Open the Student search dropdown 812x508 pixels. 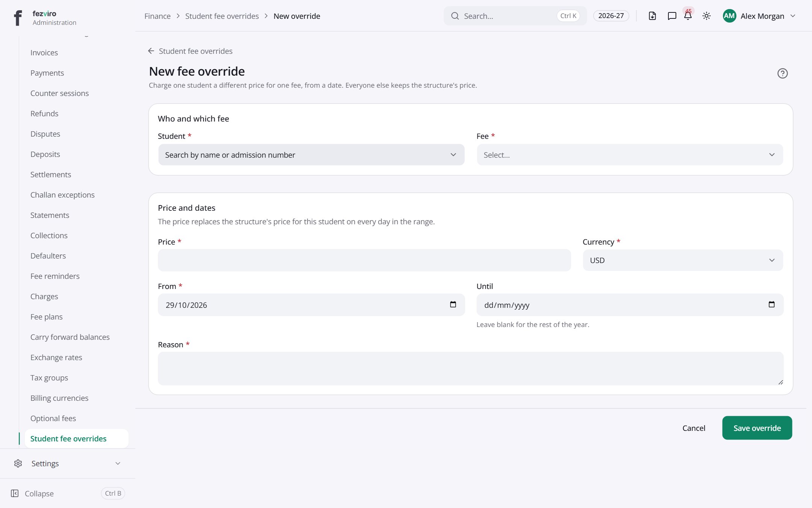311,155
